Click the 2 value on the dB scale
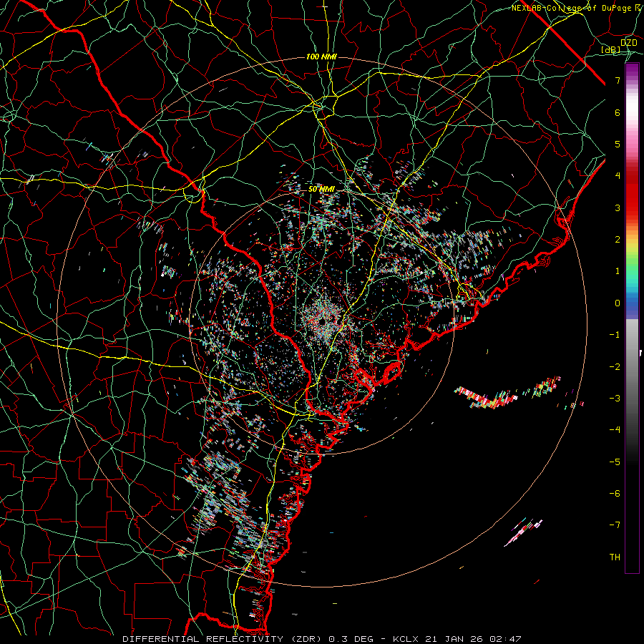The image size is (644, 644). (618, 240)
